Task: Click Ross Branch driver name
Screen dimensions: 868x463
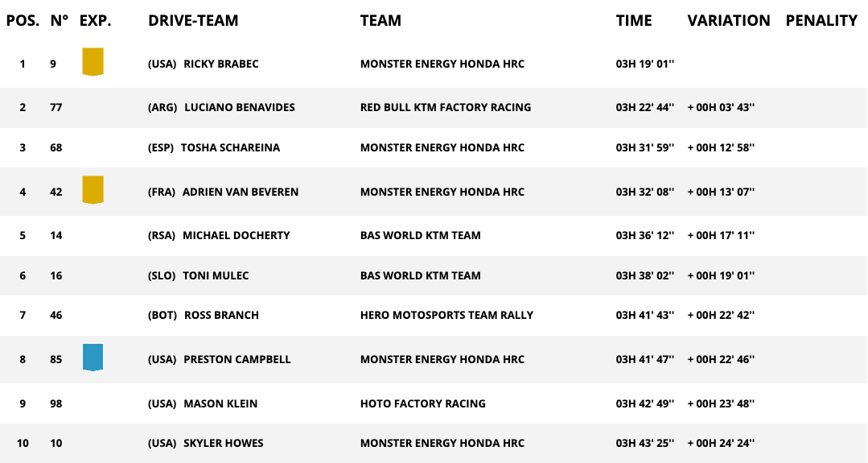Action: 221,315
